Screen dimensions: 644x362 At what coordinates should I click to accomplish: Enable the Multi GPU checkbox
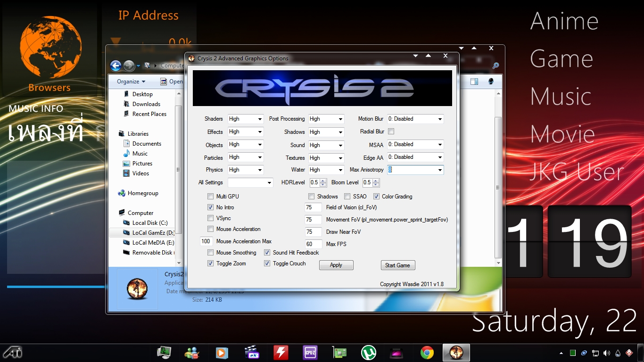coord(210,197)
